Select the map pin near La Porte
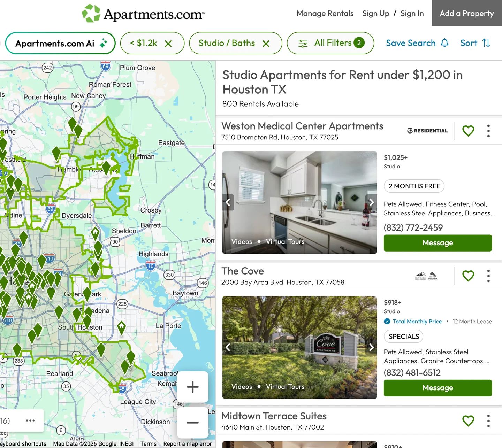The image size is (502, 448). (121, 328)
